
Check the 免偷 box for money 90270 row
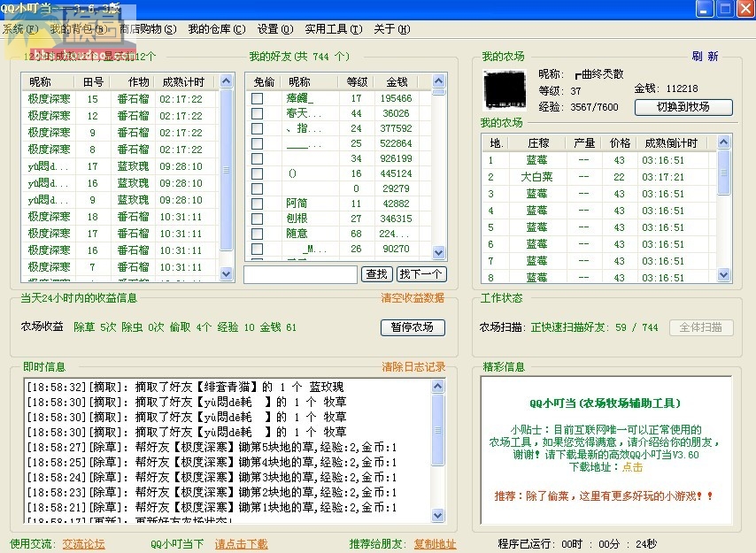[257, 249]
